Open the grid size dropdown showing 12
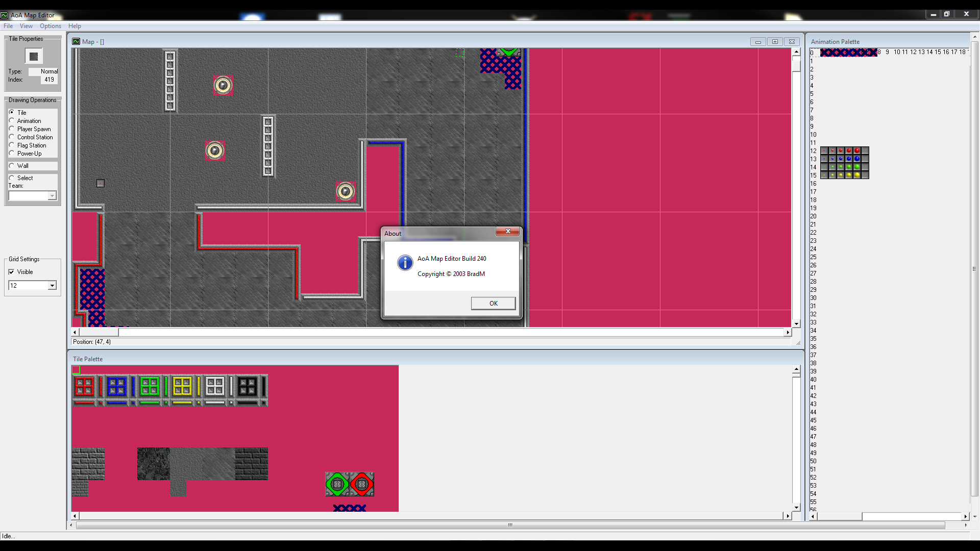 click(x=52, y=286)
